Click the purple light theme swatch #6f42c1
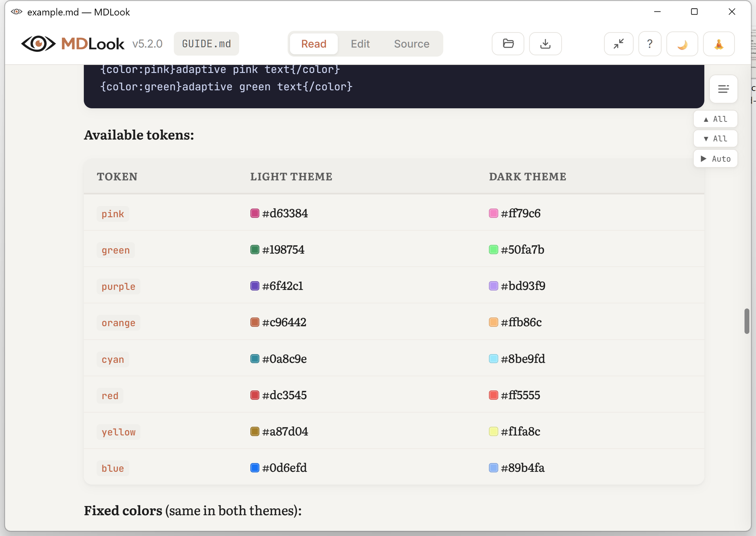Image resolution: width=756 pixels, height=536 pixels. click(x=255, y=286)
